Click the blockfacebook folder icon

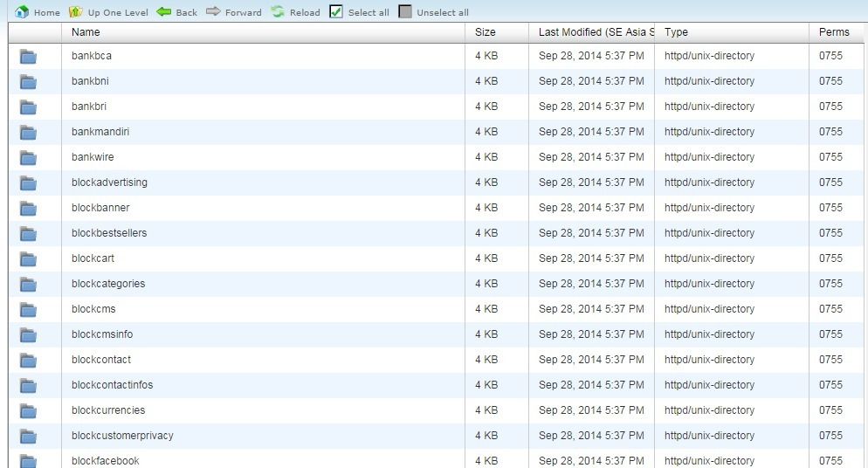tap(28, 461)
